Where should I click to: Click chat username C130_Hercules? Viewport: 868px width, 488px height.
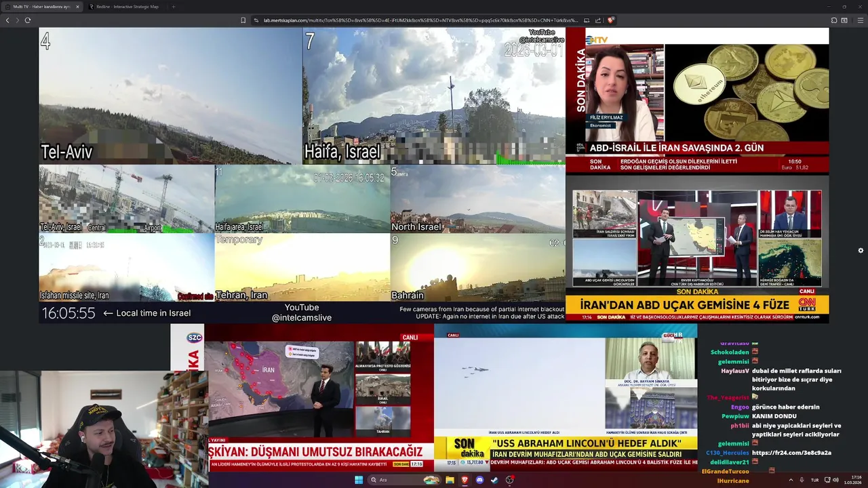pos(727,453)
